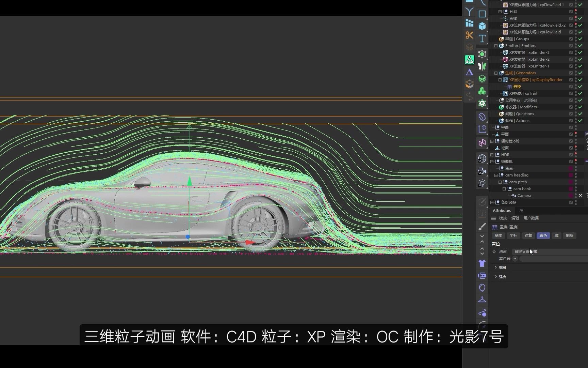This screenshot has width=588, height=368.
Task: Open the 着色器 shader dropdown arrow
Action: point(515,258)
